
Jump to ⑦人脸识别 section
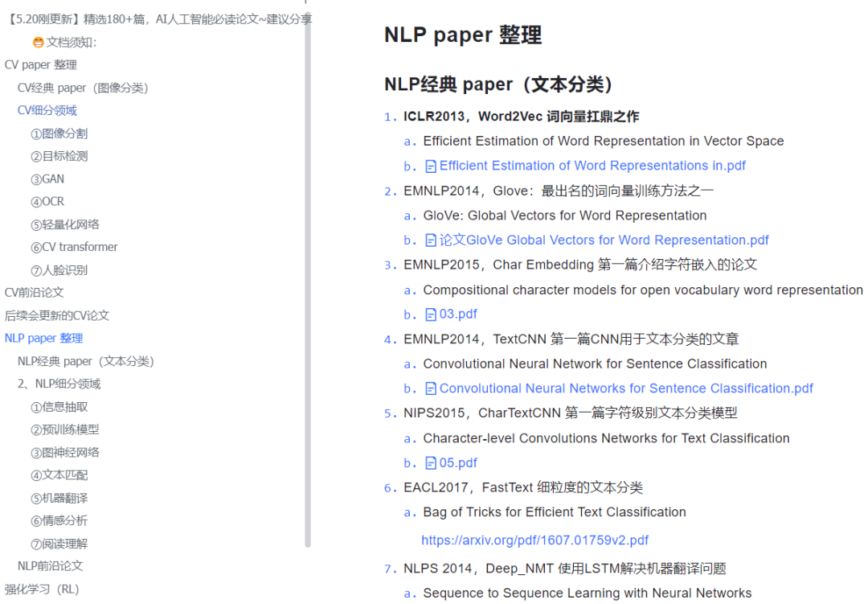coord(59,270)
